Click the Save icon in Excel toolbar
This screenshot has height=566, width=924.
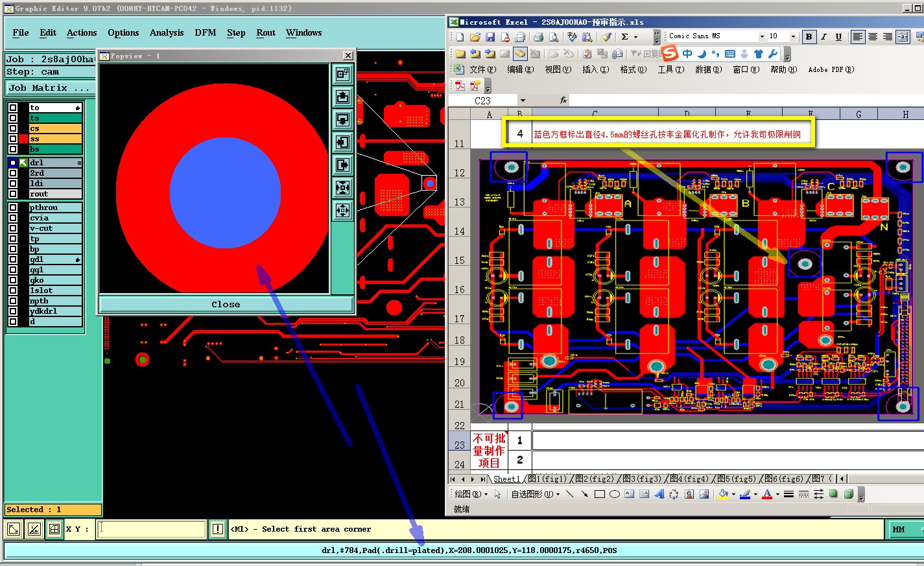[x=490, y=37]
